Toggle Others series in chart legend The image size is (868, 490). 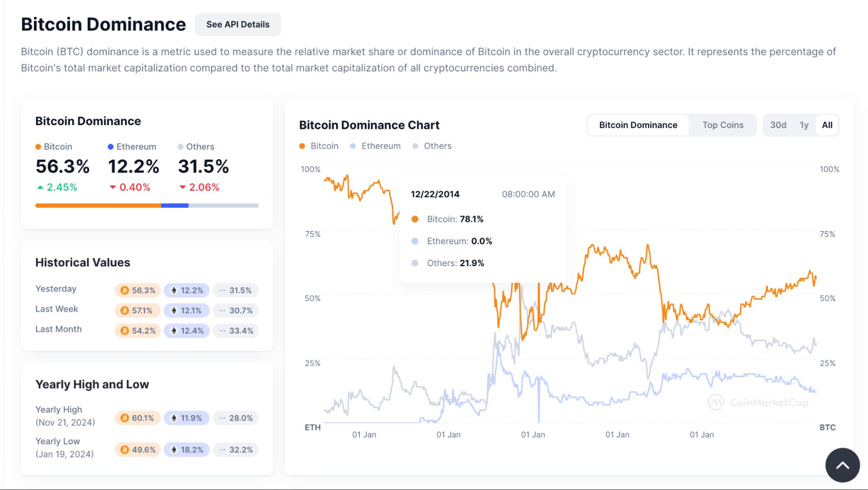pyautogui.click(x=432, y=146)
